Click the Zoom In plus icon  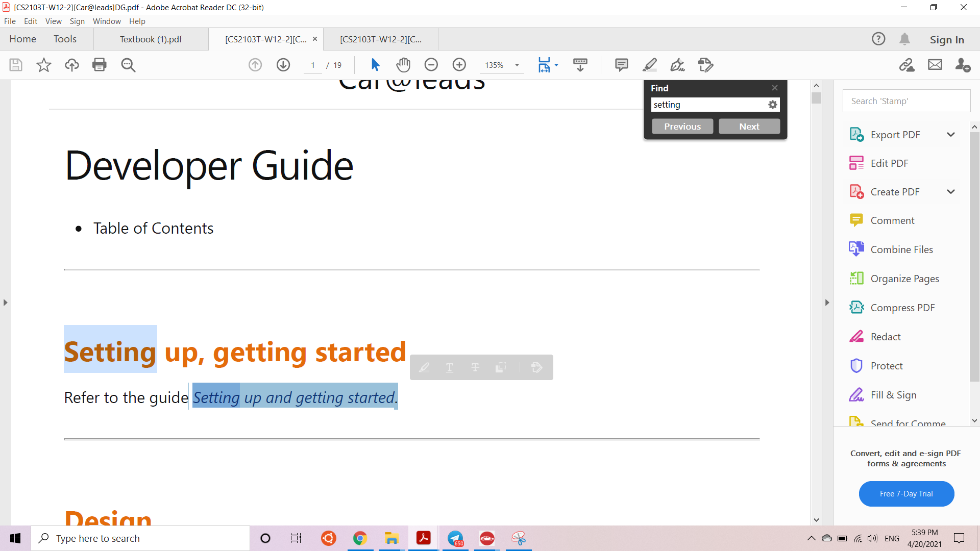point(459,65)
